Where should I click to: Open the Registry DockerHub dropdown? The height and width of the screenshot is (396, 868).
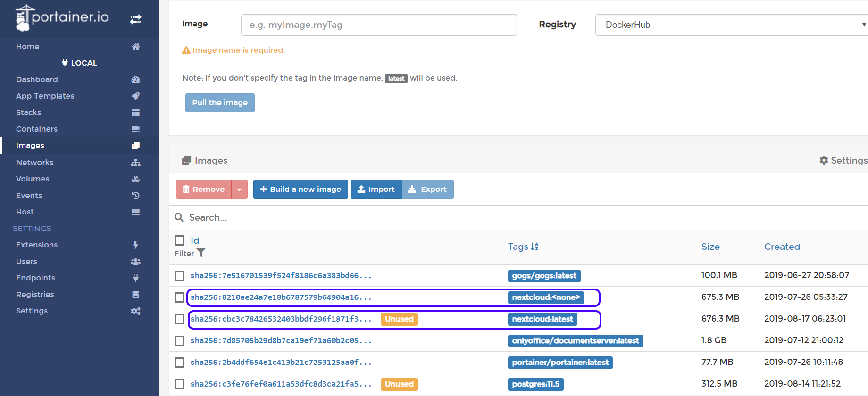click(731, 25)
